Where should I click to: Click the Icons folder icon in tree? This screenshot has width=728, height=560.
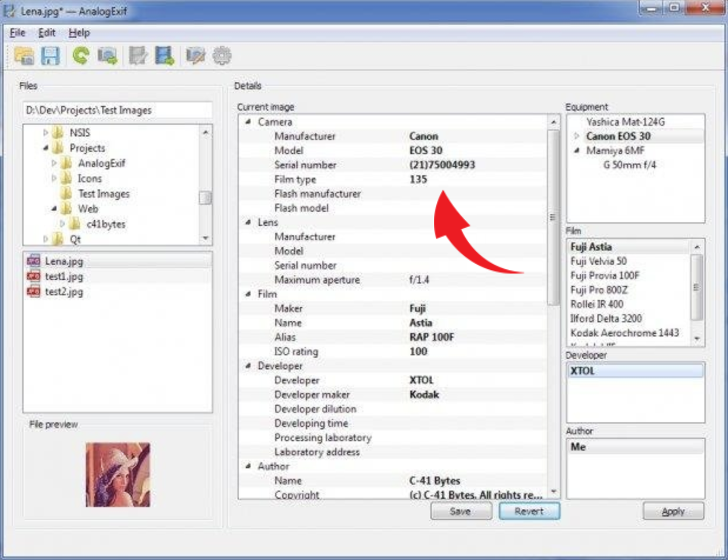tap(66, 178)
